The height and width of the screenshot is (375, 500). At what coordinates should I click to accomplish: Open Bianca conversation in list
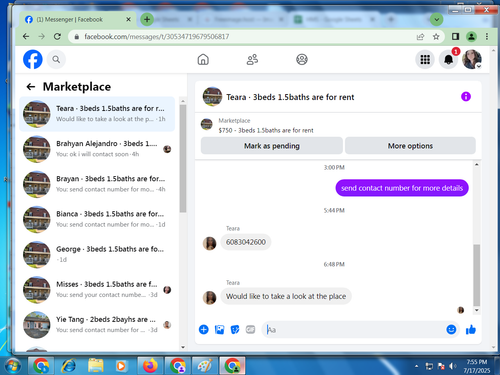[97, 219]
